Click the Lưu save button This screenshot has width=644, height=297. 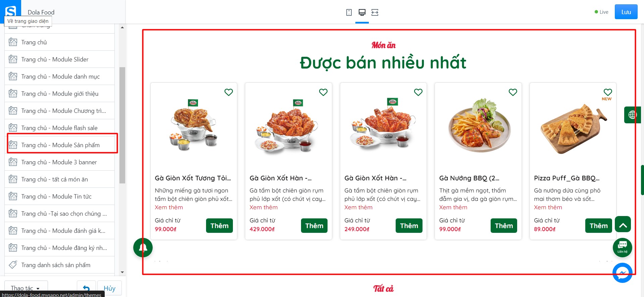tap(626, 12)
